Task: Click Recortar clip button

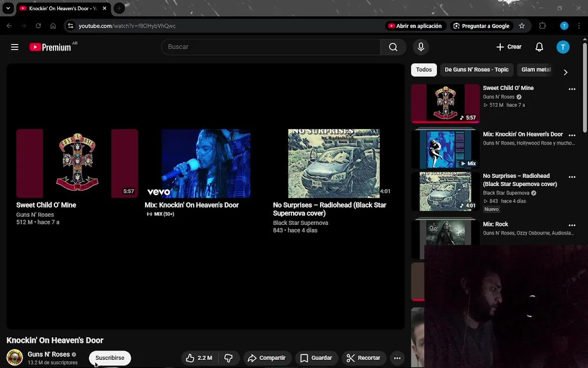Action: [363, 358]
